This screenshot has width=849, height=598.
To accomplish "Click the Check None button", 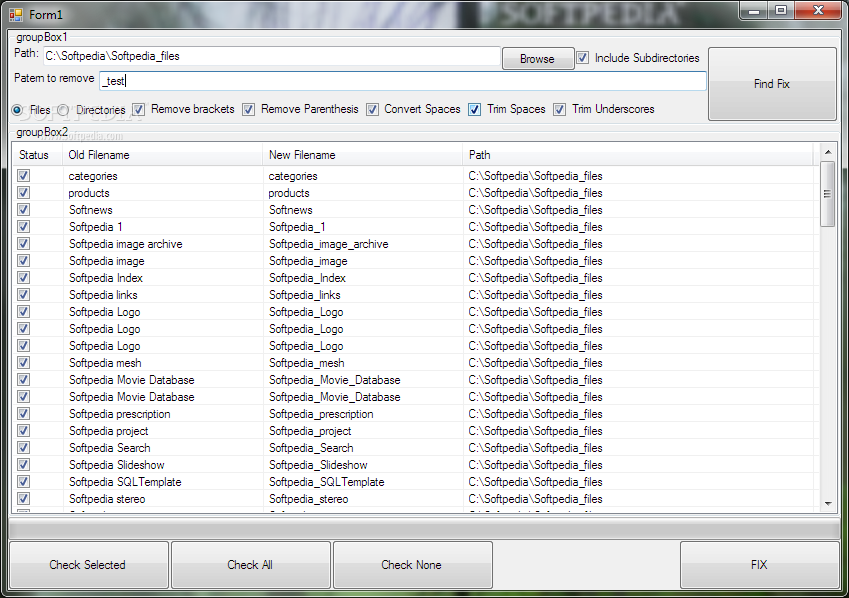I will [x=412, y=564].
